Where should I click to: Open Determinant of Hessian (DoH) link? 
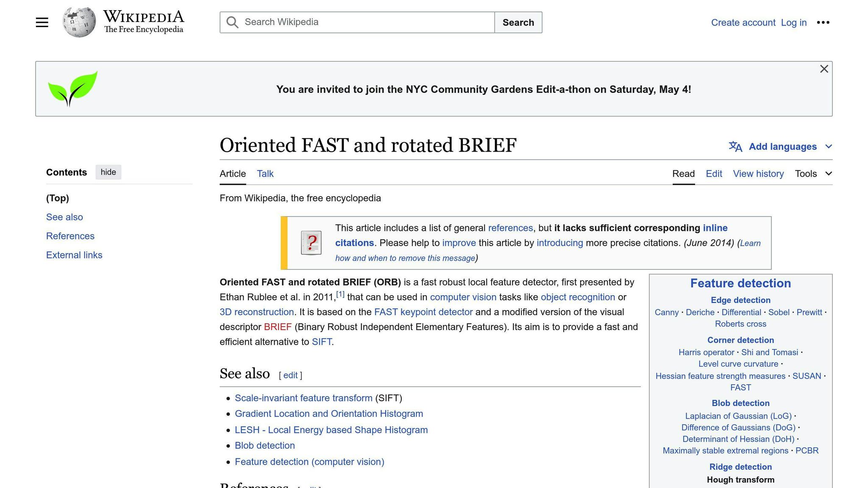[738, 439]
